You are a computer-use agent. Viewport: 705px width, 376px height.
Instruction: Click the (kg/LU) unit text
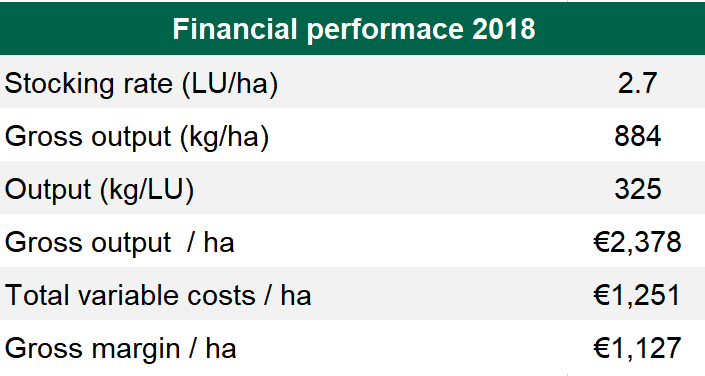click(x=147, y=190)
